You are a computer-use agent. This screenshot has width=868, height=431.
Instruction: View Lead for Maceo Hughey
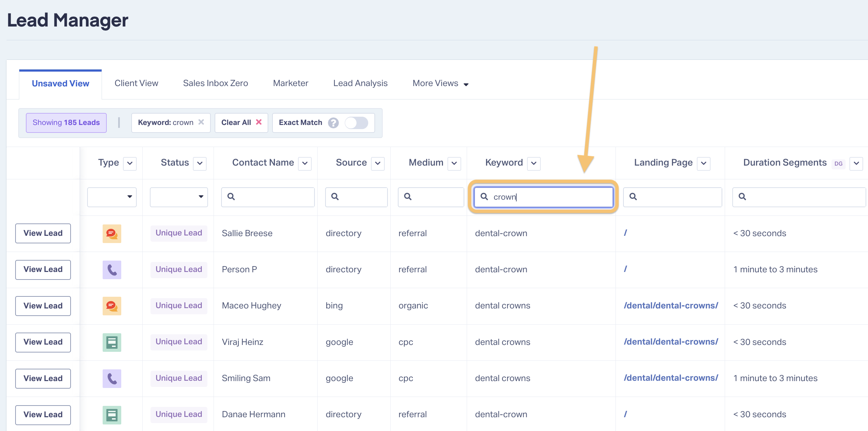[x=43, y=306]
